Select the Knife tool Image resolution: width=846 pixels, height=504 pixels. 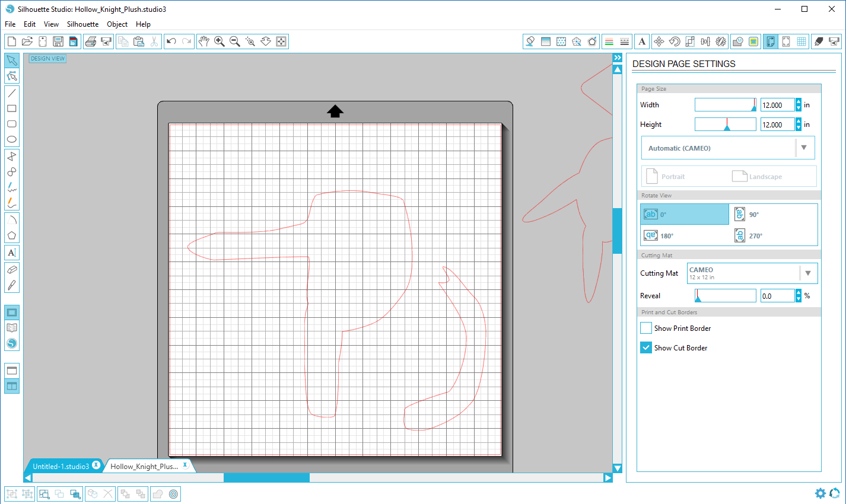click(12, 285)
